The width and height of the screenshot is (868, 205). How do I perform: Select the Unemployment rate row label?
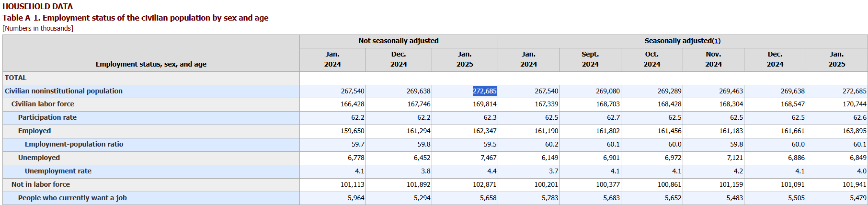click(x=58, y=171)
